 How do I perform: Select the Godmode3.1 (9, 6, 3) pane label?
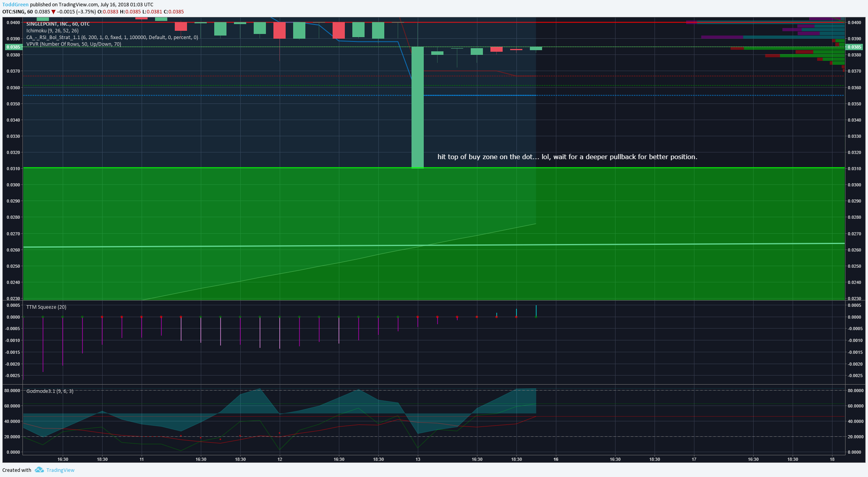click(50, 391)
